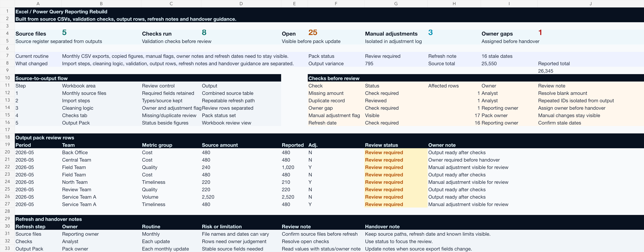The height and width of the screenshot is (252, 644).
Task: Select the 'Pack status' label cell
Action: tap(321, 56)
